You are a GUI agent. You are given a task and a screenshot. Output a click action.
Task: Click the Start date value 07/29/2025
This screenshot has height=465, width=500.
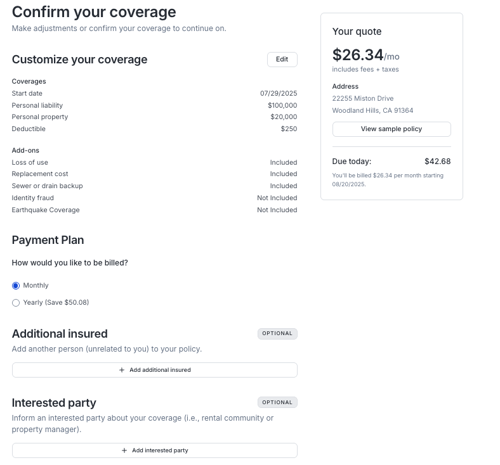pyautogui.click(x=278, y=93)
